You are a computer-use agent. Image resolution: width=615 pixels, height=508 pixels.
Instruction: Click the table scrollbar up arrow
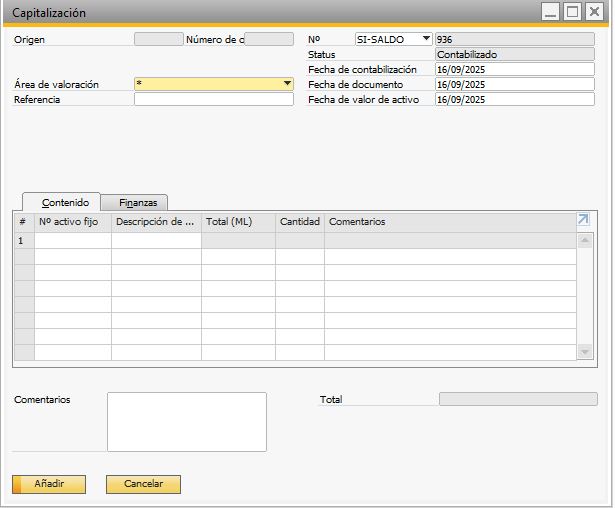(x=586, y=240)
